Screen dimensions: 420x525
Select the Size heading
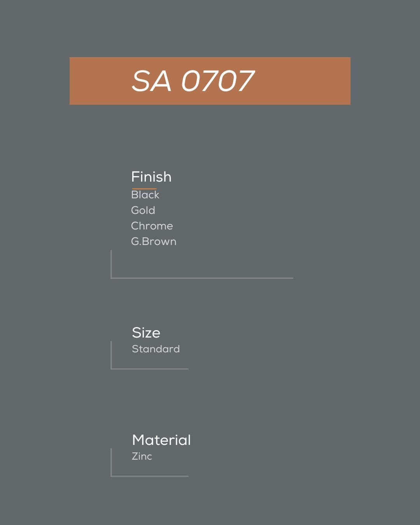coord(146,333)
